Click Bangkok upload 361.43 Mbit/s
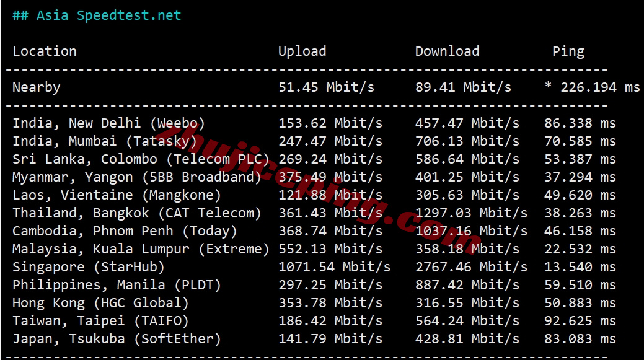 330,213
